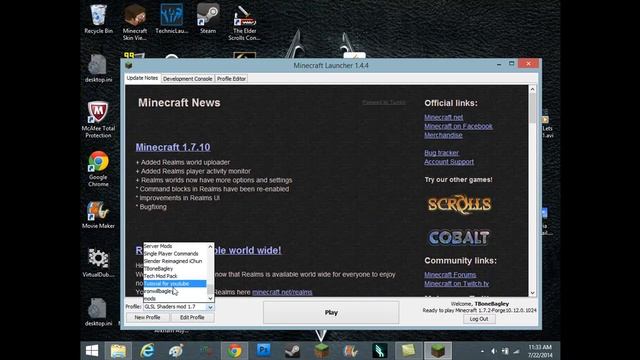Open the Minecraft on Facebook link
Screen dimensions: 640x360
(458, 126)
